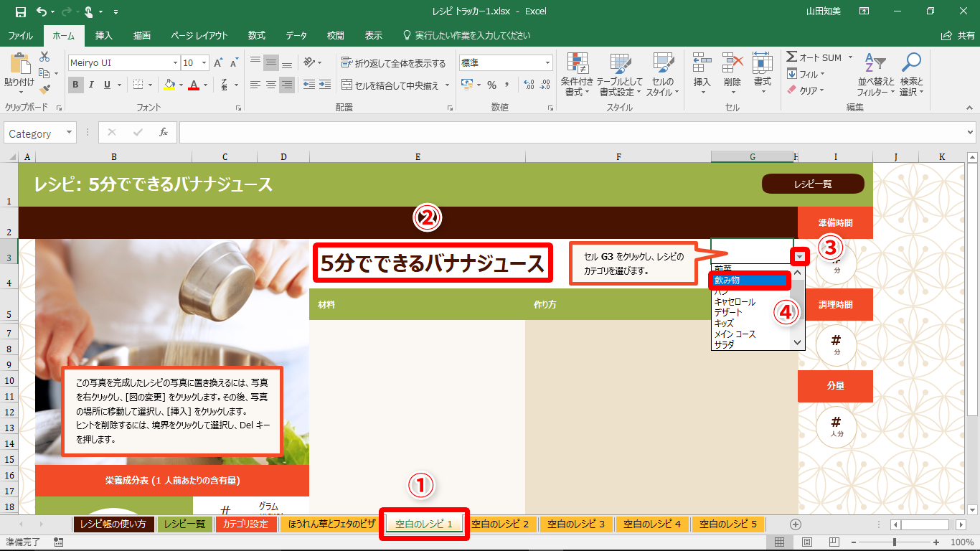Open the ファイル (File) tab
980x551 pixels.
click(20, 35)
